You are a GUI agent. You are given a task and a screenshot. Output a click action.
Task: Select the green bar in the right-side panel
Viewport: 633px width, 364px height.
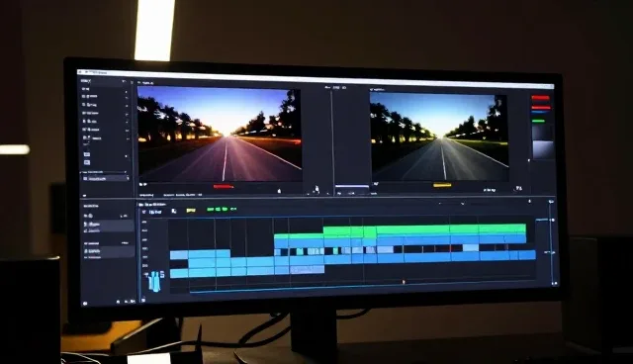pos(538,121)
